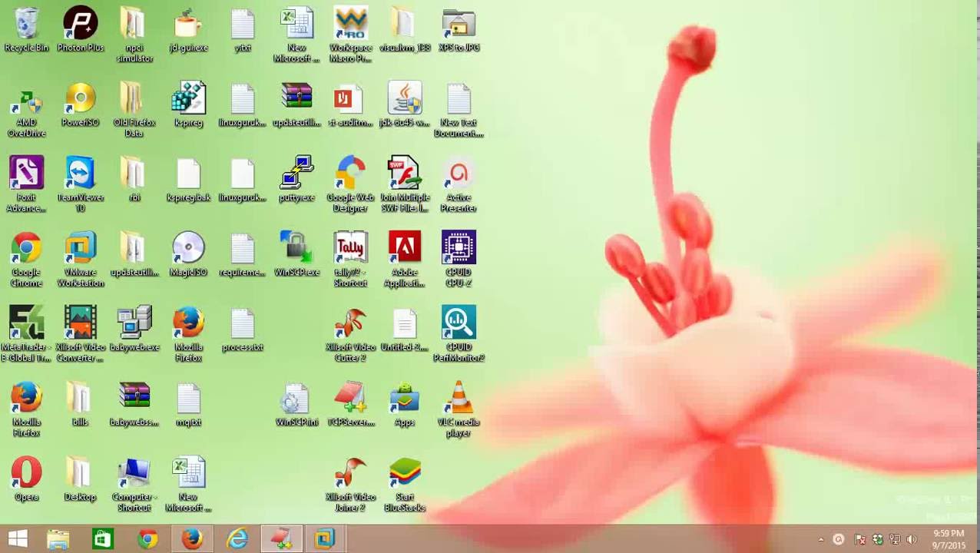Select the mq.txt file
980x553 pixels.
pyautogui.click(x=188, y=398)
